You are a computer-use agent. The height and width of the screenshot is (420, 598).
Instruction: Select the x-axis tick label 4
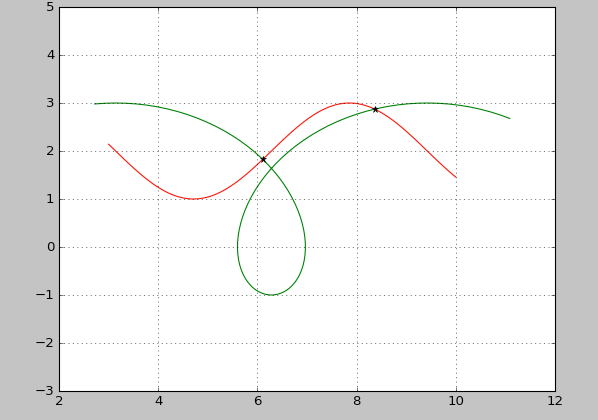pos(159,401)
